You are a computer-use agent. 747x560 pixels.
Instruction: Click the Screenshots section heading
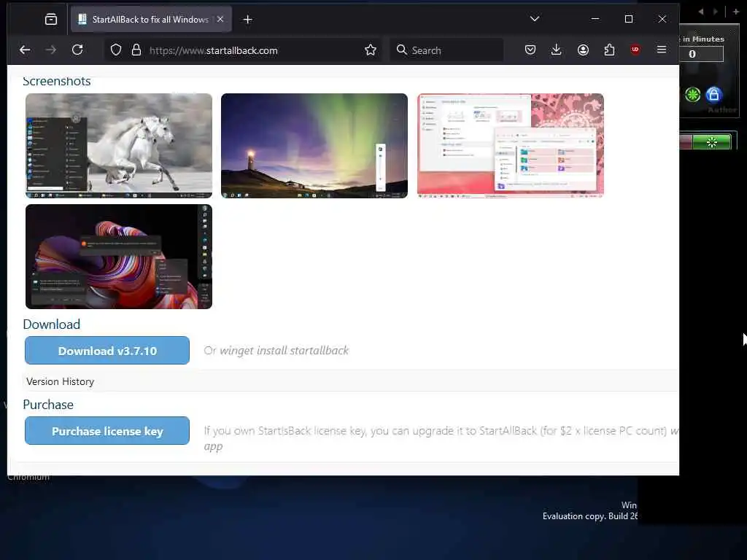[57, 81]
